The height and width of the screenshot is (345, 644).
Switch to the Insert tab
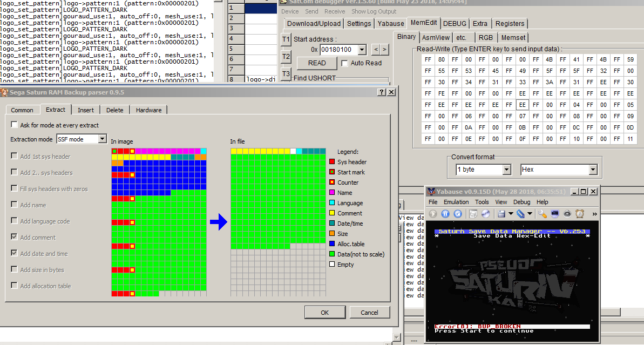point(86,110)
